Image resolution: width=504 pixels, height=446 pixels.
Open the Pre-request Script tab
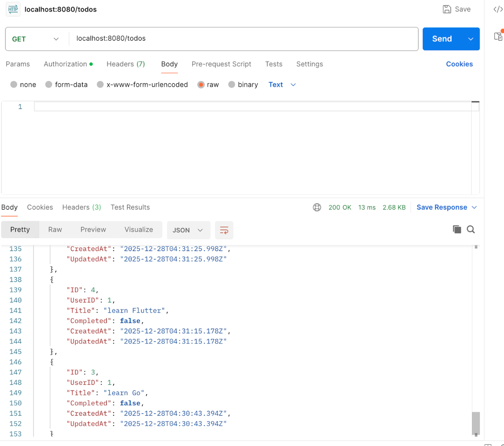point(221,64)
